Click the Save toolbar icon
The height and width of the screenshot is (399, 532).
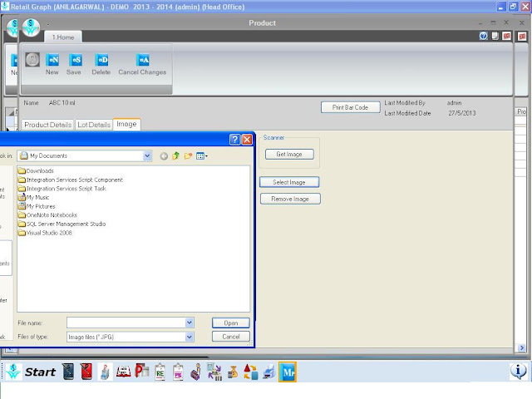tap(76, 60)
